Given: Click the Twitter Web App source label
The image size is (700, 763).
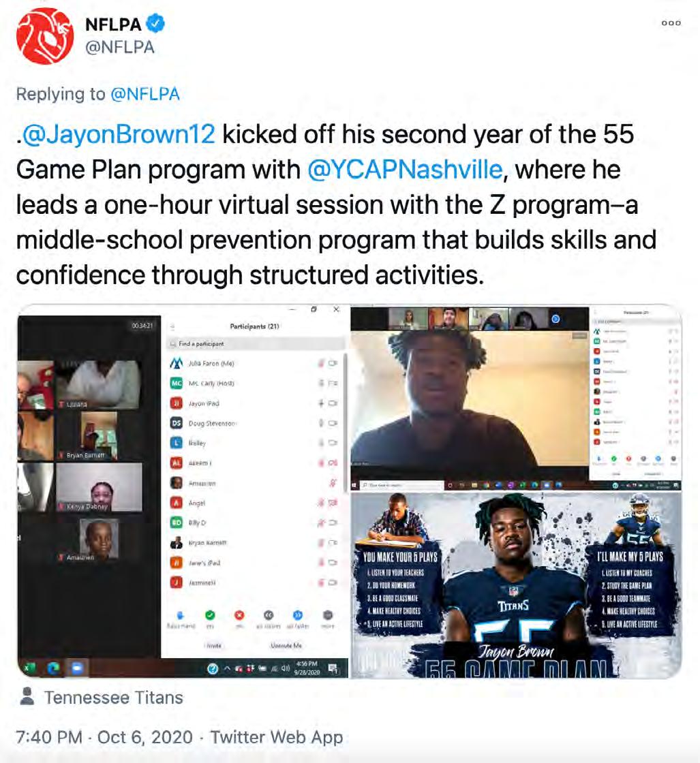Looking at the screenshot, I should tap(277, 736).
